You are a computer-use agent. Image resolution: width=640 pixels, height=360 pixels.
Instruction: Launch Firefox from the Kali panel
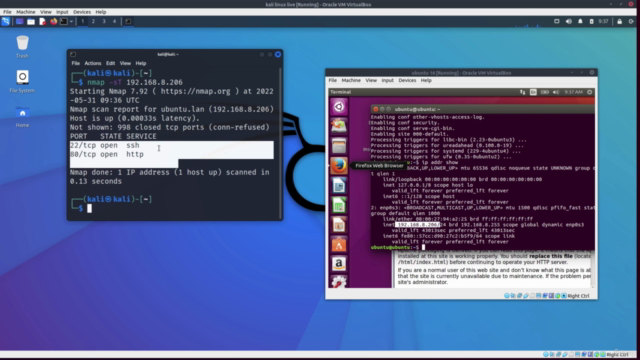click(53, 21)
